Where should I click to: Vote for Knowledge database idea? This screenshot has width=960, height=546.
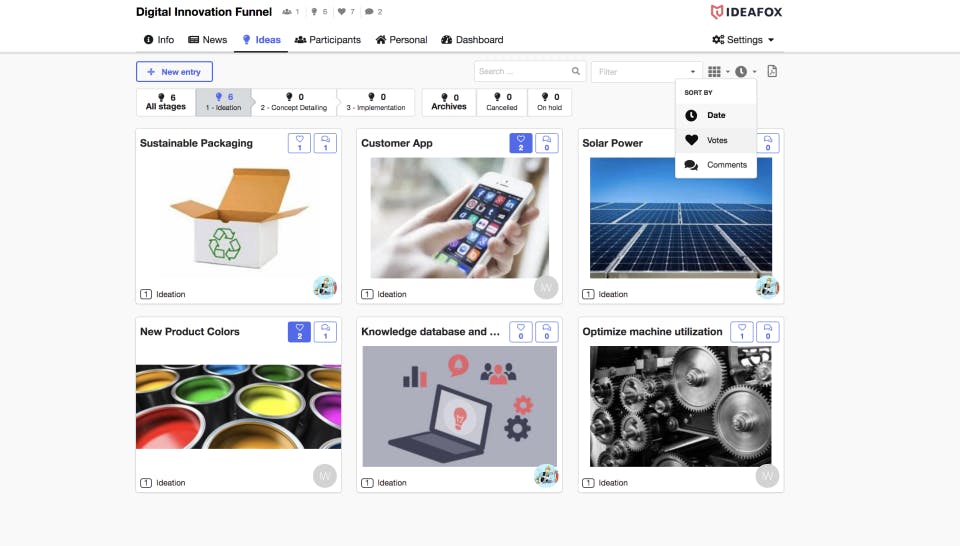[520, 332]
